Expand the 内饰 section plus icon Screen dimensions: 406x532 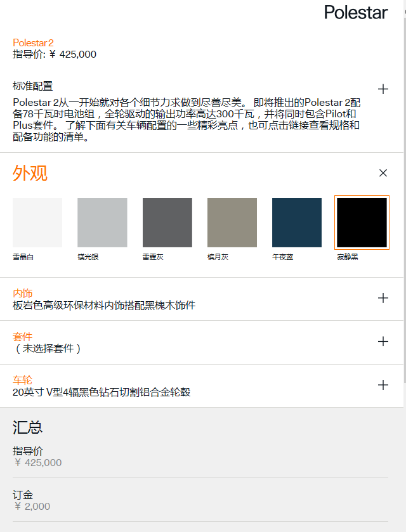click(383, 298)
